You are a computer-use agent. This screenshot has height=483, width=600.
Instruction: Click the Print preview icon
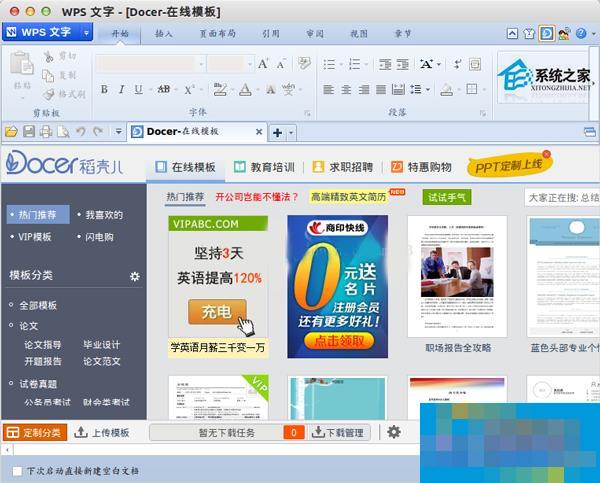pos(63,132)
